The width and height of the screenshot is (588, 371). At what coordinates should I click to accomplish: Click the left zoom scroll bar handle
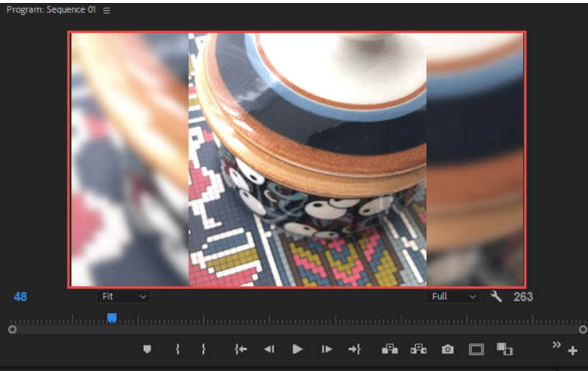coord(13,329)
